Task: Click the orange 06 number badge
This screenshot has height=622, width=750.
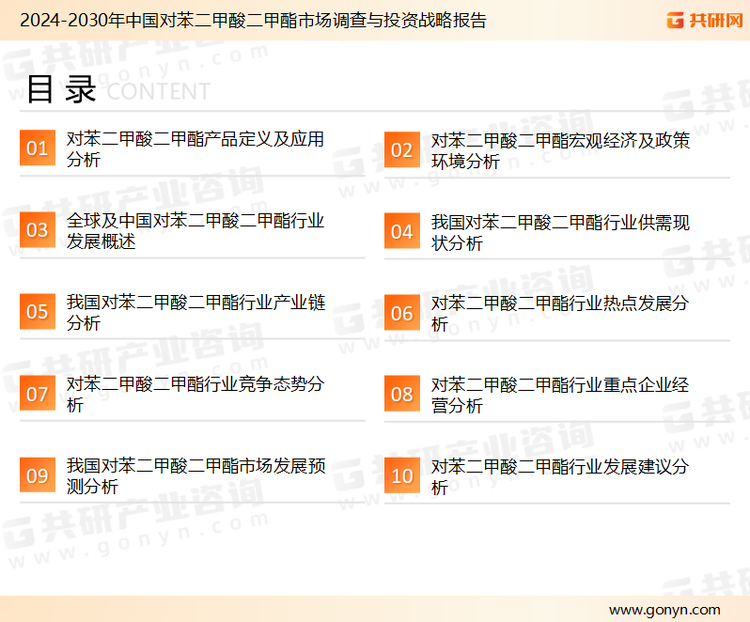Action: coord(402,313)
